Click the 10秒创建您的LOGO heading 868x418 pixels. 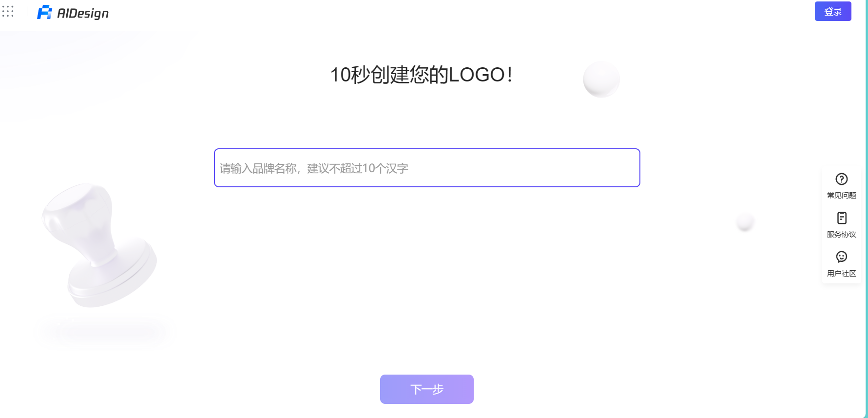click(x=421, y=75)
